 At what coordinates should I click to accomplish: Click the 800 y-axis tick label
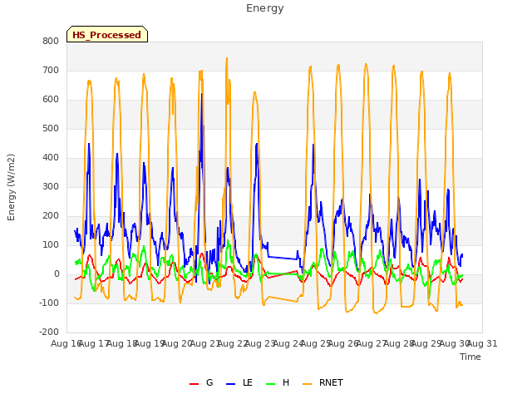point(51,41)
